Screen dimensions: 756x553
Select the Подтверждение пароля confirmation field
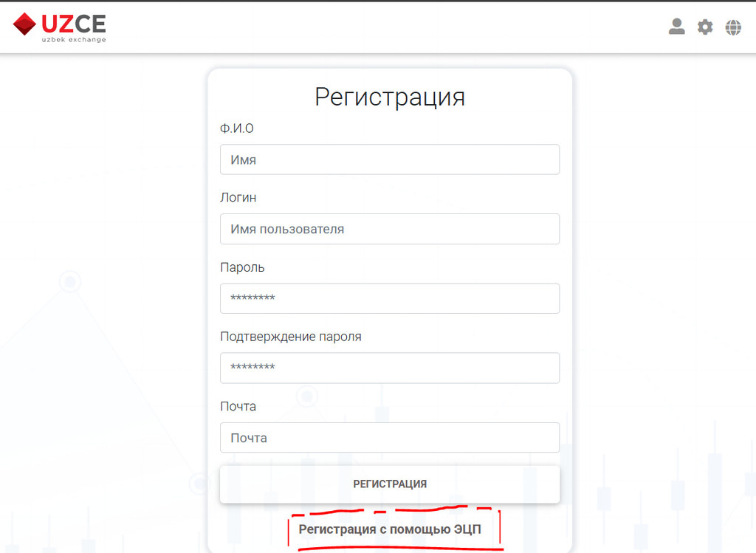click(x=389, y=368)
